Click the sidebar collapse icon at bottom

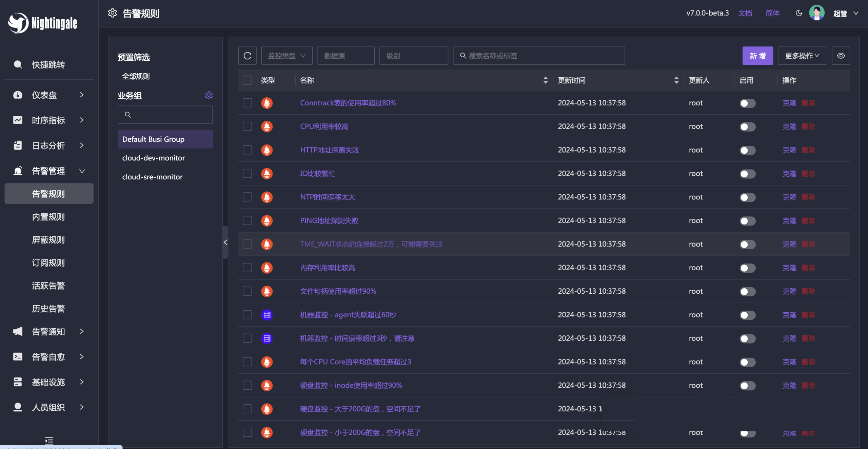(x=49, y=441)
